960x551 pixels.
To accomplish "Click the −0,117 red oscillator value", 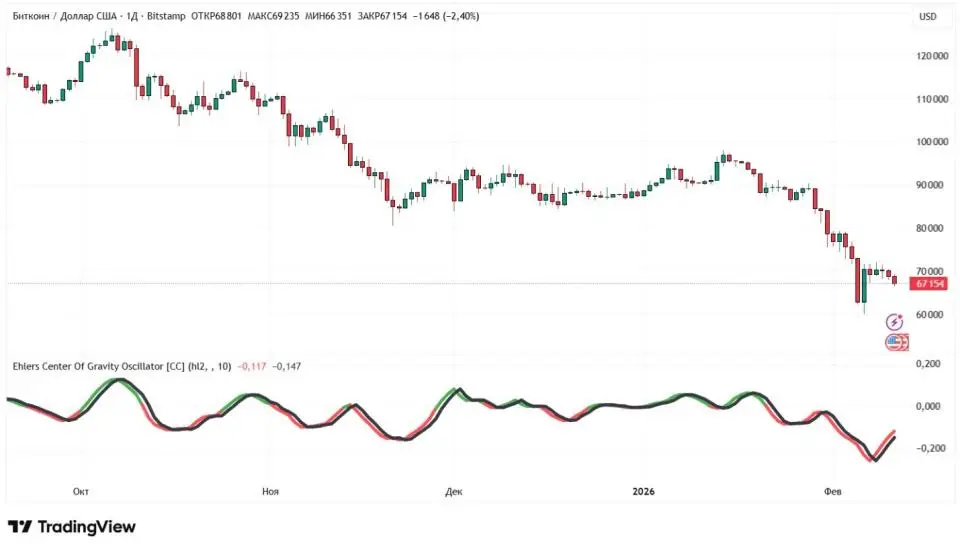I will 254,366.
